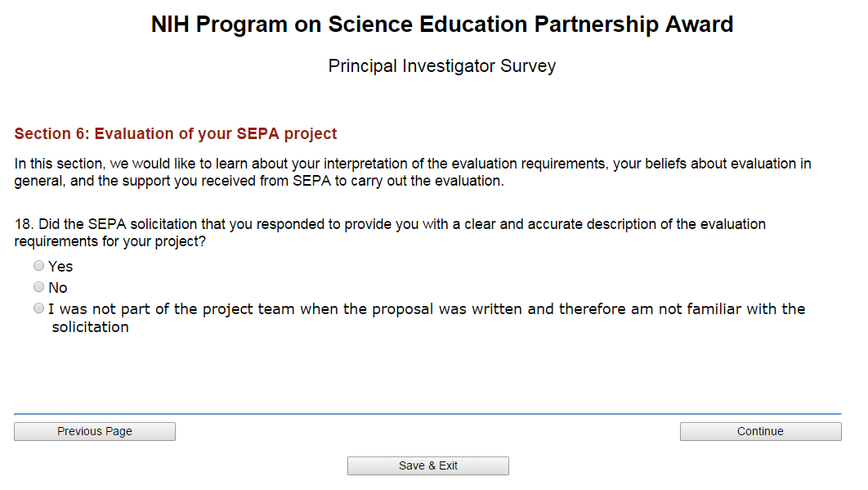Click the 'No' answer label text
Viewport: 868px width, 490px height.
58,288
